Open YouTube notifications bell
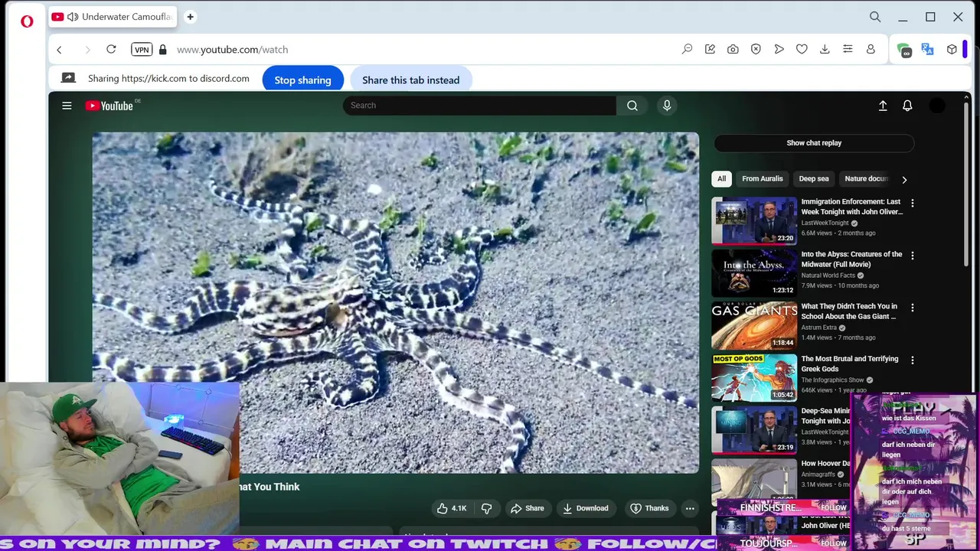 click(x=907, y=106)
